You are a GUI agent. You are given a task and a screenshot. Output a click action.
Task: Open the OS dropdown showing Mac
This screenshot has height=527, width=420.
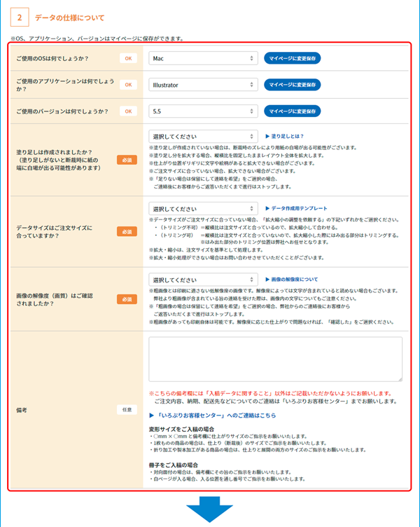[203, 58]
